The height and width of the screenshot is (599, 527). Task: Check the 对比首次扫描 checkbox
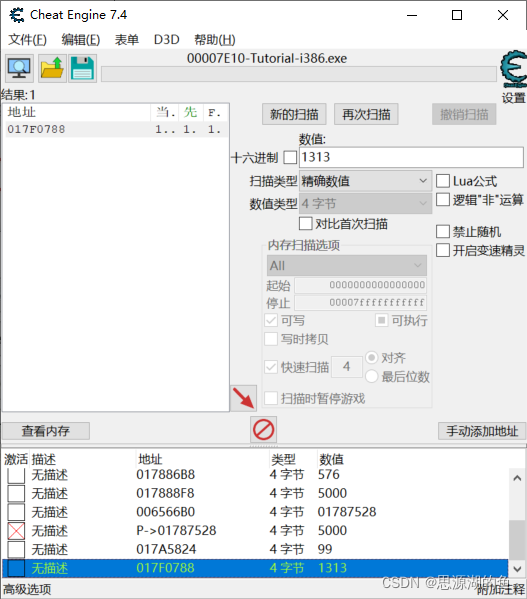coord(305,223)
